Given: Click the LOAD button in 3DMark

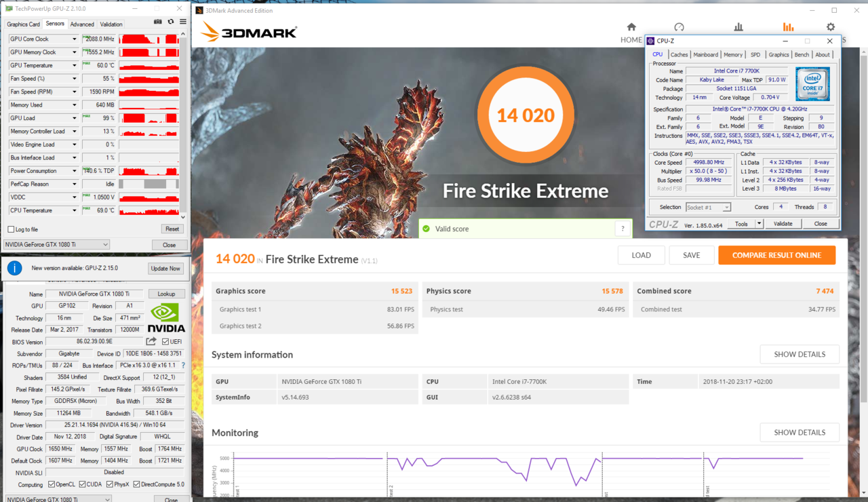Looking at the screenshot, I should (641, 255).
